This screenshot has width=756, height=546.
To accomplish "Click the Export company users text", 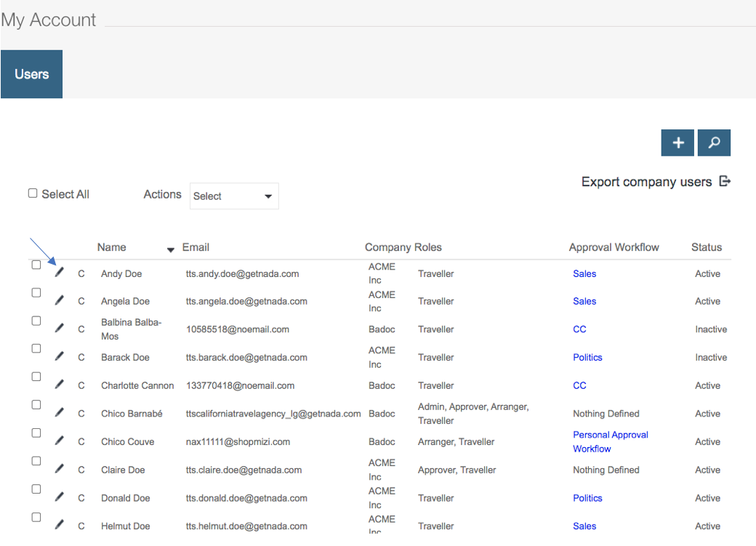I will pyautogui.click(x=646, y=182).
